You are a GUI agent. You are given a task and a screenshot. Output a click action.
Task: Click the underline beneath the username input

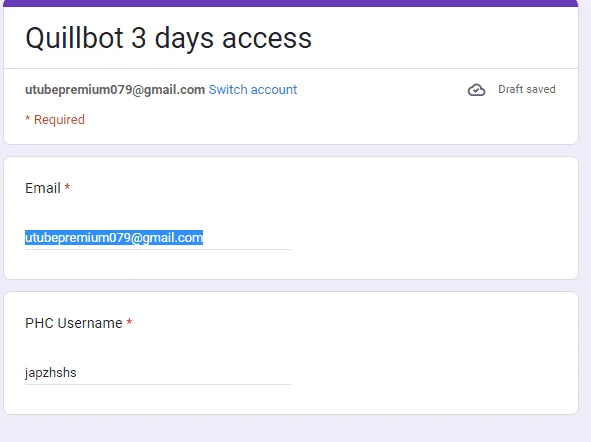[x=158, y=384]
